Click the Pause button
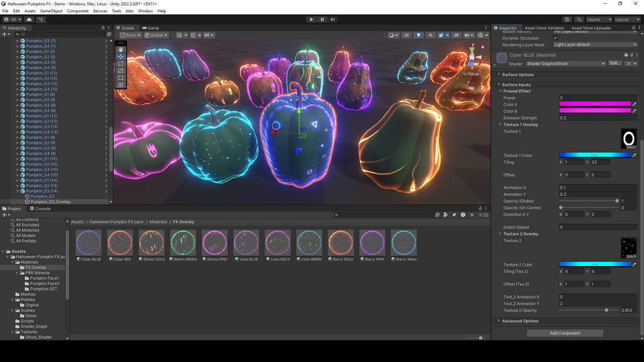This screenshot has width=644, height=362. tap(322, 19)
